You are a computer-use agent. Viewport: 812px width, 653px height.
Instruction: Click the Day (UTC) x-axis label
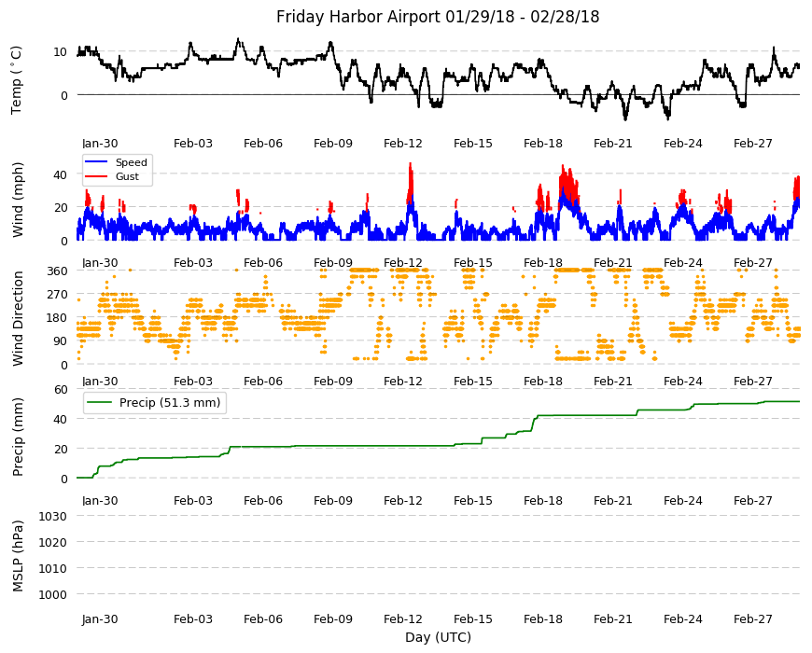point(438,637)
